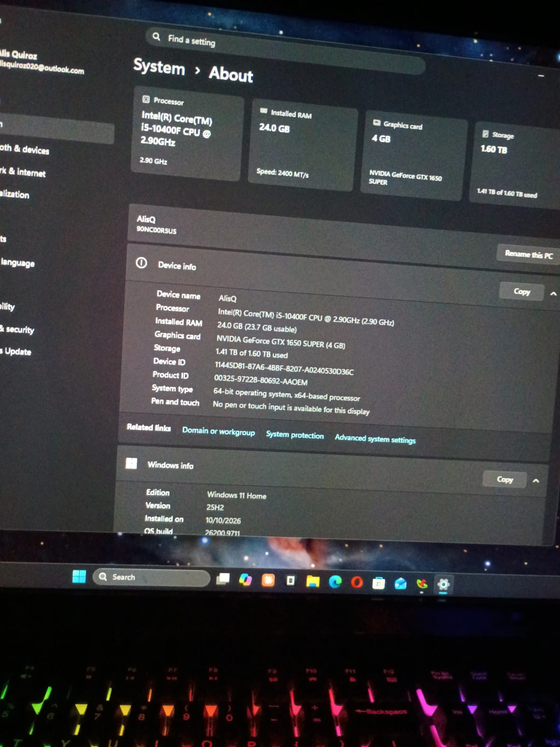Collapse the Windows info section

536,481
